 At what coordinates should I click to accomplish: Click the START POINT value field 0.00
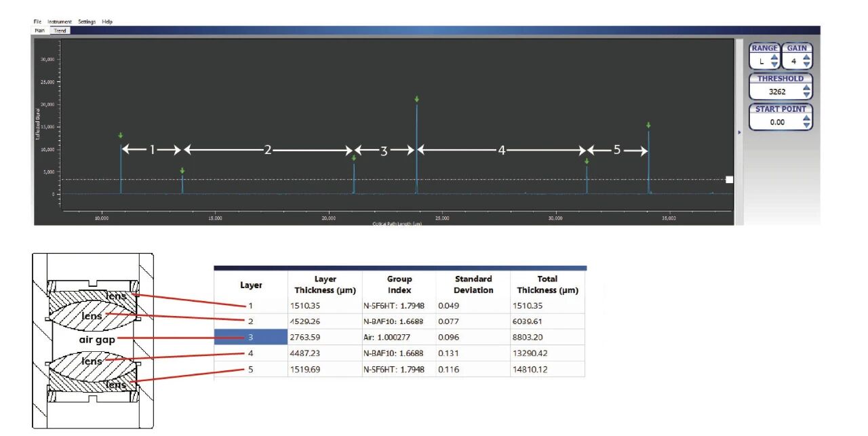pyautogui.click(x=776, y=122)
